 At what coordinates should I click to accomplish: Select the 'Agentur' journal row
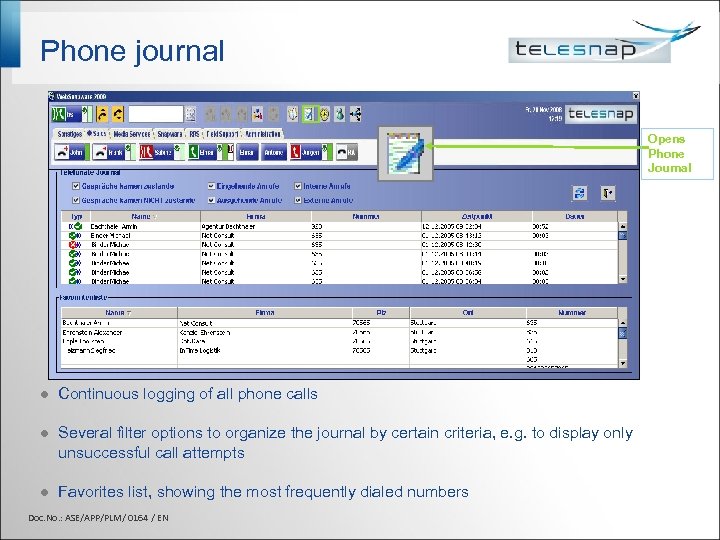[340, 226]
